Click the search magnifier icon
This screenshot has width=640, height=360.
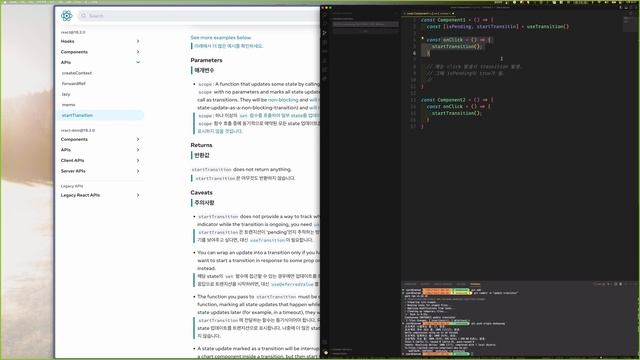click(x=83, y=16)
